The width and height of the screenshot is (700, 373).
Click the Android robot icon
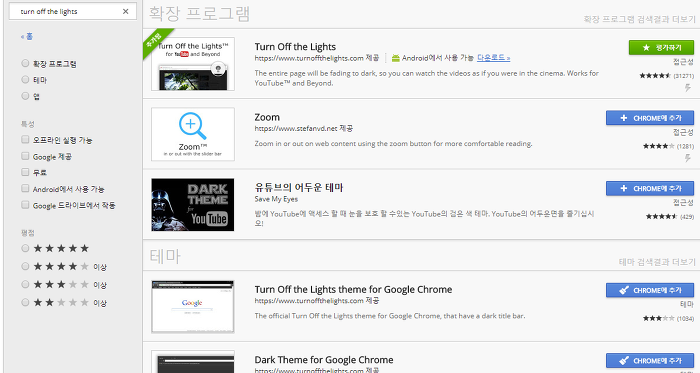click(x=395, y=58)
